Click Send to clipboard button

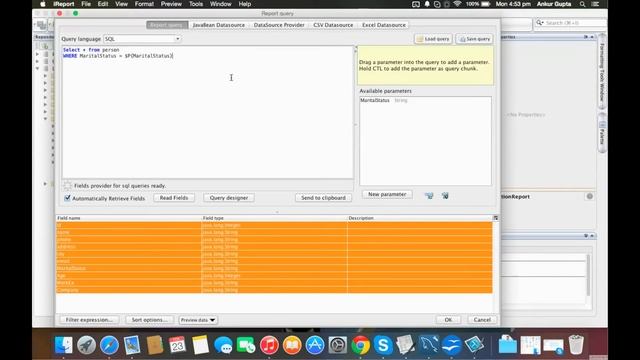click(323, 198)
